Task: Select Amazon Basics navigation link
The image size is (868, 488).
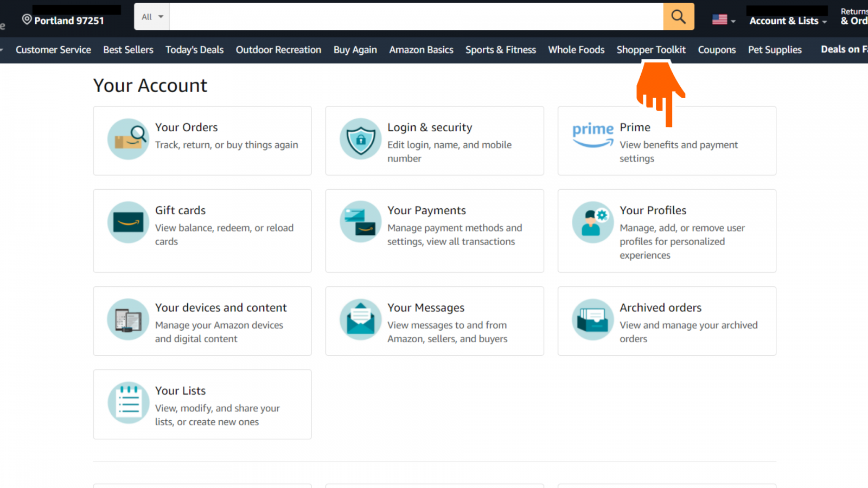Action: coord(421,49)
